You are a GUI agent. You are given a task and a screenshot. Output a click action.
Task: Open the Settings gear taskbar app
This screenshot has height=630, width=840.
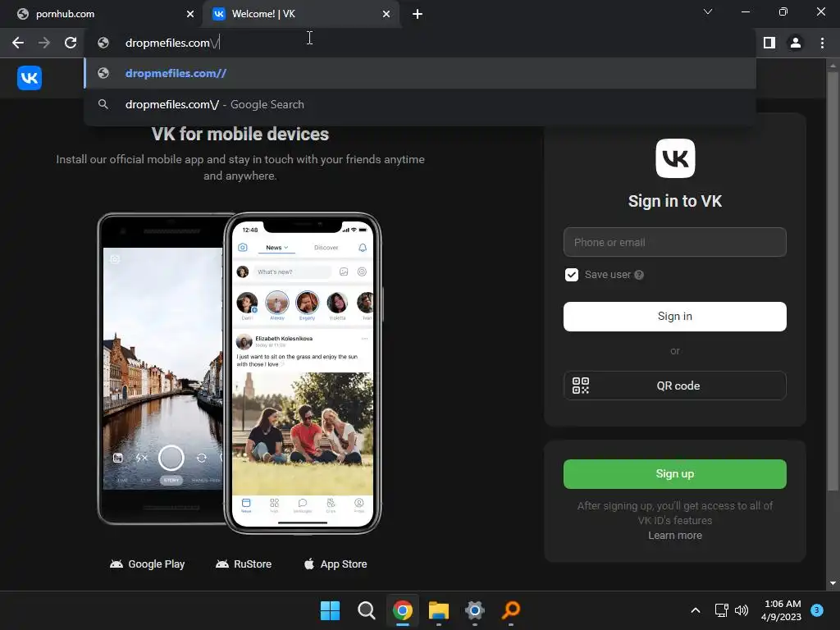[475, 610]
